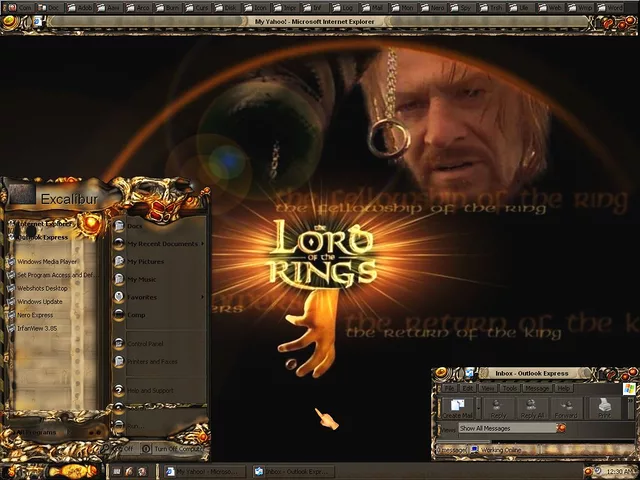Viewport: 640px width, 480px height.
Task: Switch to My Yahoo taskbar button
Action: pos(205,472)
